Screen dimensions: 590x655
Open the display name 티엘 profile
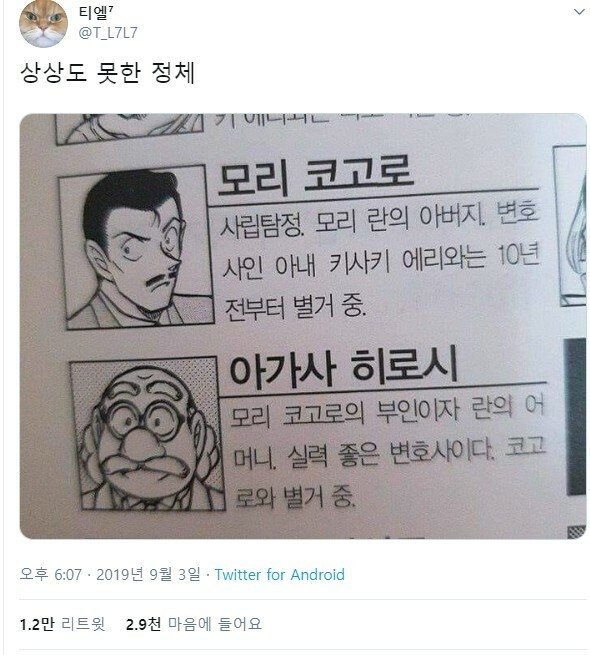coord(97,12)
